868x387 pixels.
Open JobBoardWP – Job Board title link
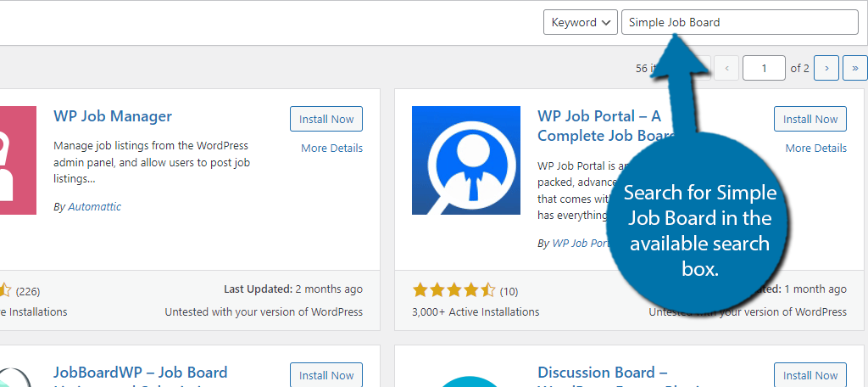141,374
